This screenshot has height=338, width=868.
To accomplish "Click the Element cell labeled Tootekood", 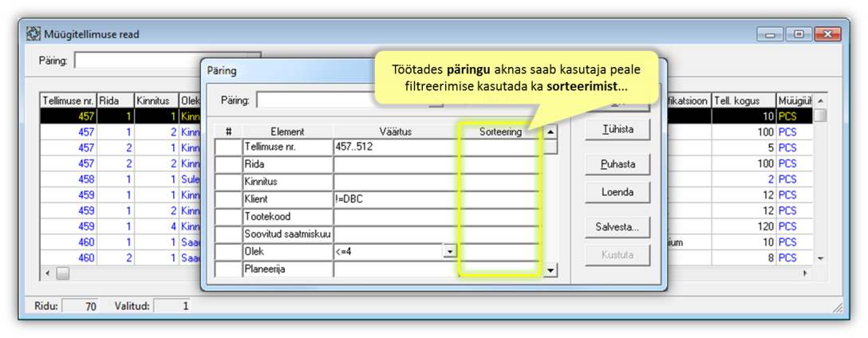I will tap(288, 216).
